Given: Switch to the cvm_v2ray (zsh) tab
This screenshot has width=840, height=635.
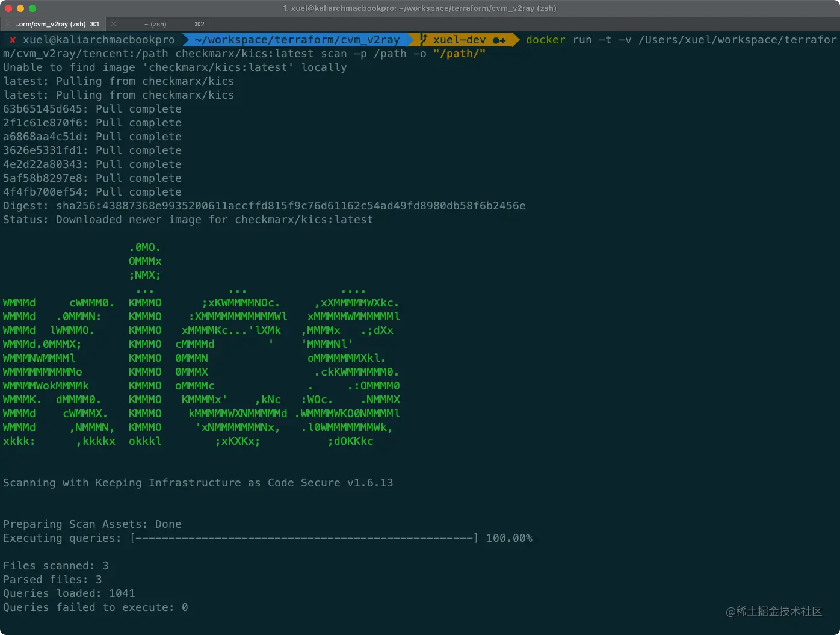Looking at the screenshot, I should tap(53, 24).
